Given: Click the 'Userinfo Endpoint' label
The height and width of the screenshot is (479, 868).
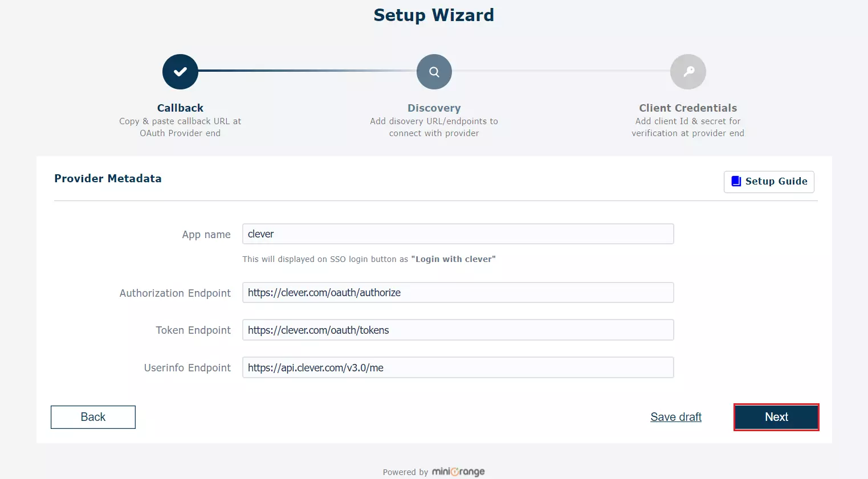Looking at the screenshot, I should (188, 368).
